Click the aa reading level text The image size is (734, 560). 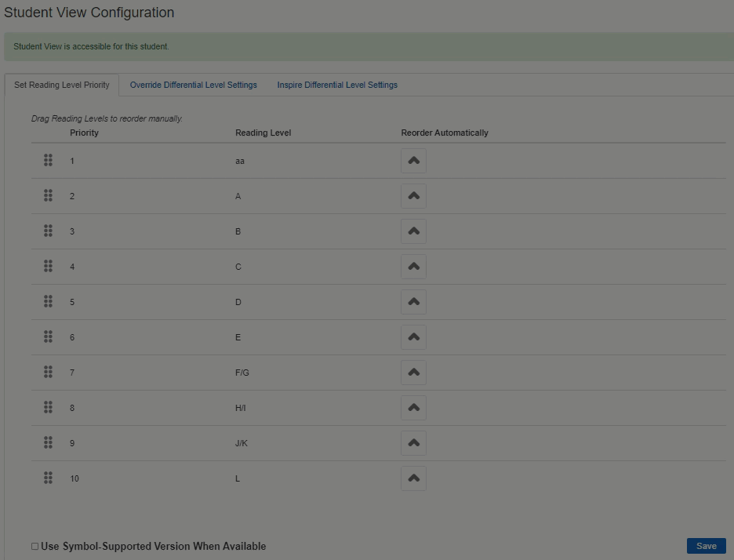point(240,161)
